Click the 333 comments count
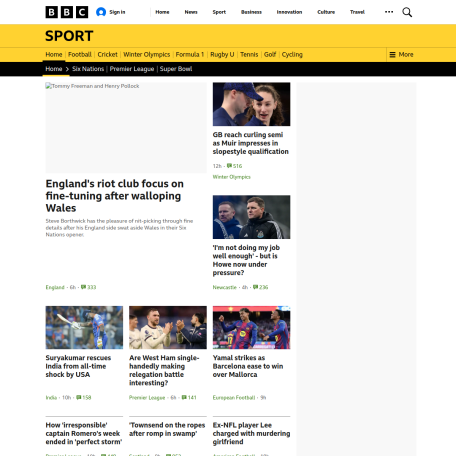This screenshot has height=456, width=456. click(x=92, y=287)
